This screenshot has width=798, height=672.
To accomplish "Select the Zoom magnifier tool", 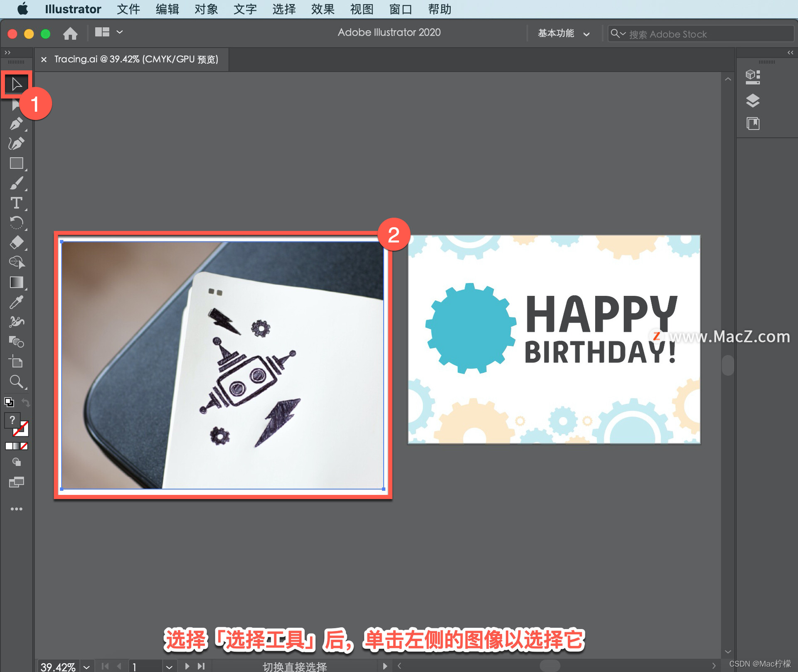I will [x=16, y=382].
